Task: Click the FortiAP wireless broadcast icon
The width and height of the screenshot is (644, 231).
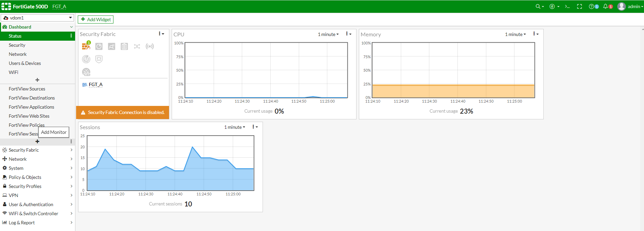Action: pos(150,46)
